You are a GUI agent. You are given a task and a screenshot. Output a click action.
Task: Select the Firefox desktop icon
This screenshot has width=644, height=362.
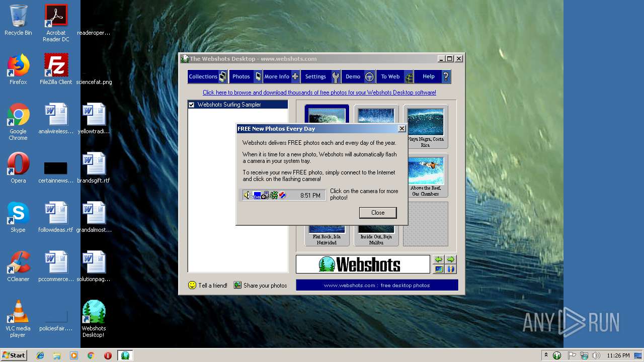pyautogui.click(x=18, y=69)
